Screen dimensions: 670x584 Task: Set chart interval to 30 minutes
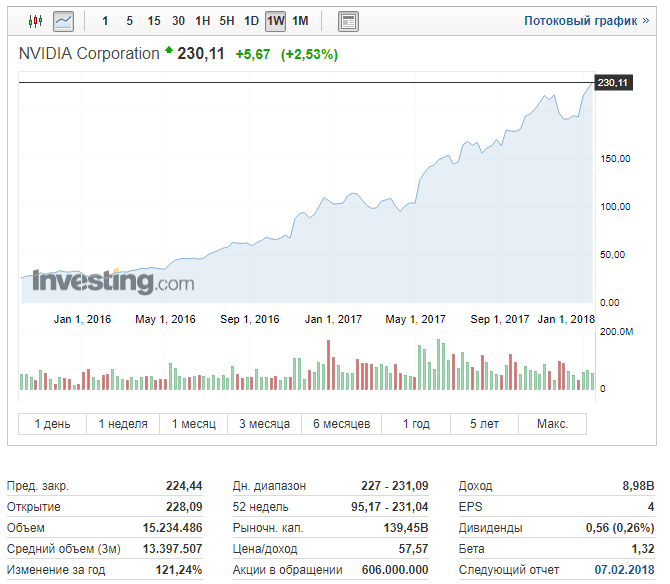(178, 21)
